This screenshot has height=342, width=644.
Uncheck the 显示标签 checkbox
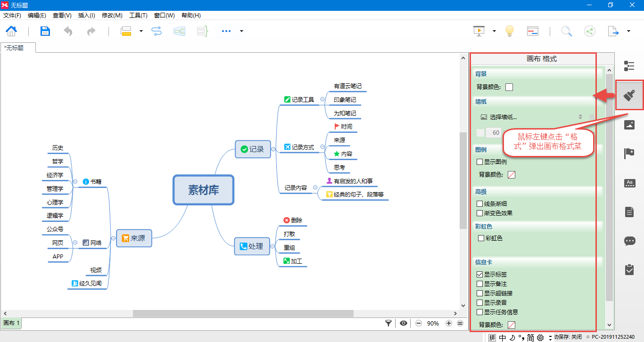tap(480, 275)
